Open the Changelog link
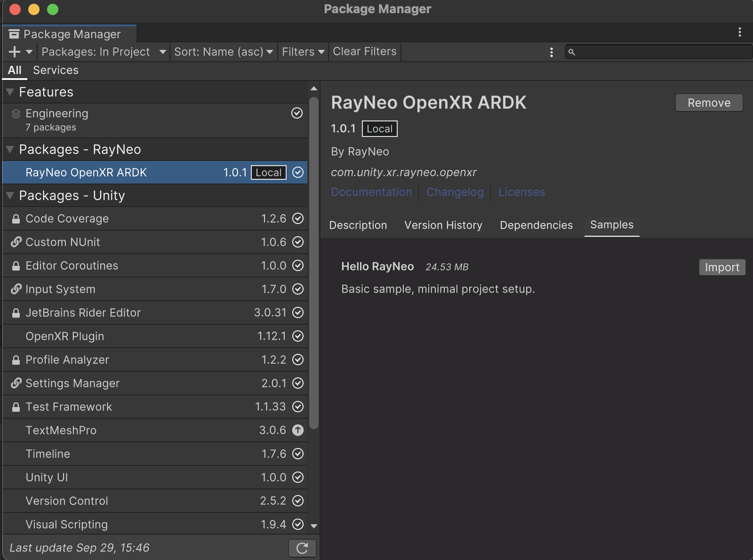The image size is (753, 560). (x=455, y=192)
